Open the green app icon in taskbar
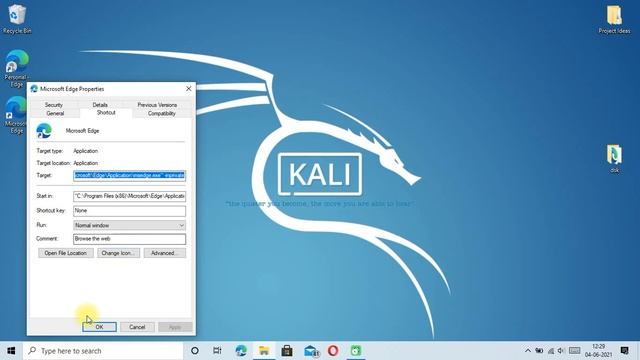The width and height of the screenshot is (640, 360). click(356, 351)
